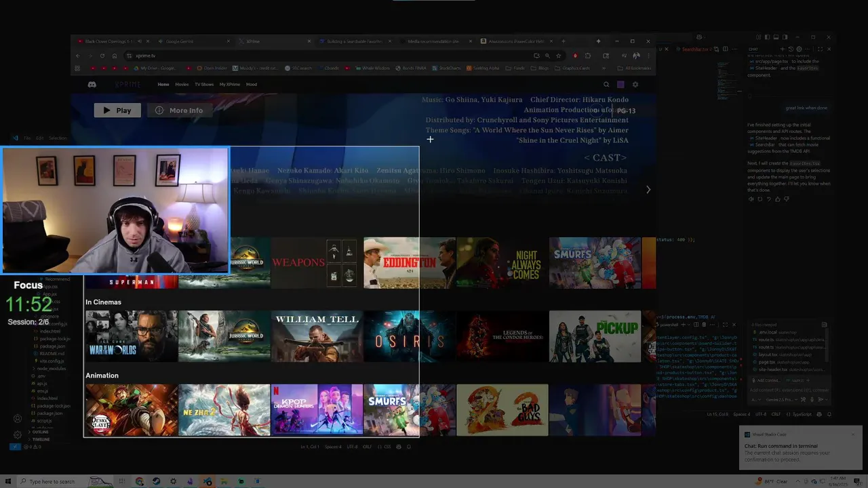The width and height of the screenshot is (868, 488).
Task: Select the Osiris movie thumbnail
Action: point(409,336)
